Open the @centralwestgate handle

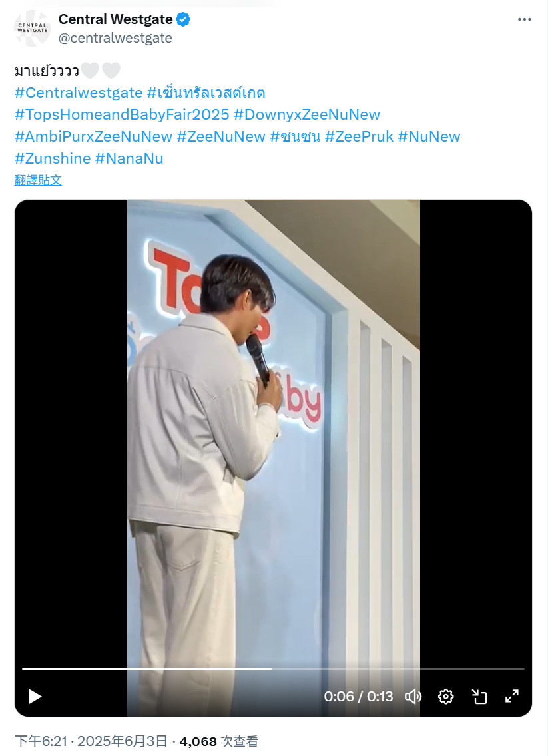[115, 38]
